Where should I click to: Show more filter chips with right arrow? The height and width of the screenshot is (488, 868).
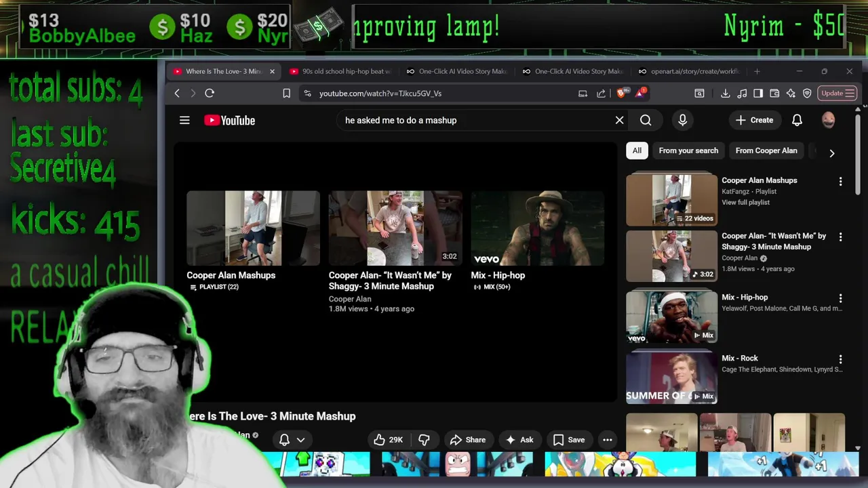(x=831, y=152)
